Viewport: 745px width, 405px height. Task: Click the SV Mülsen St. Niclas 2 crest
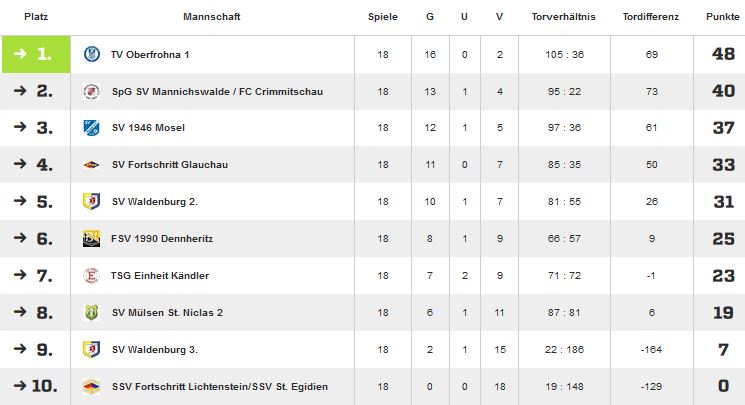[x=91, y=313]
